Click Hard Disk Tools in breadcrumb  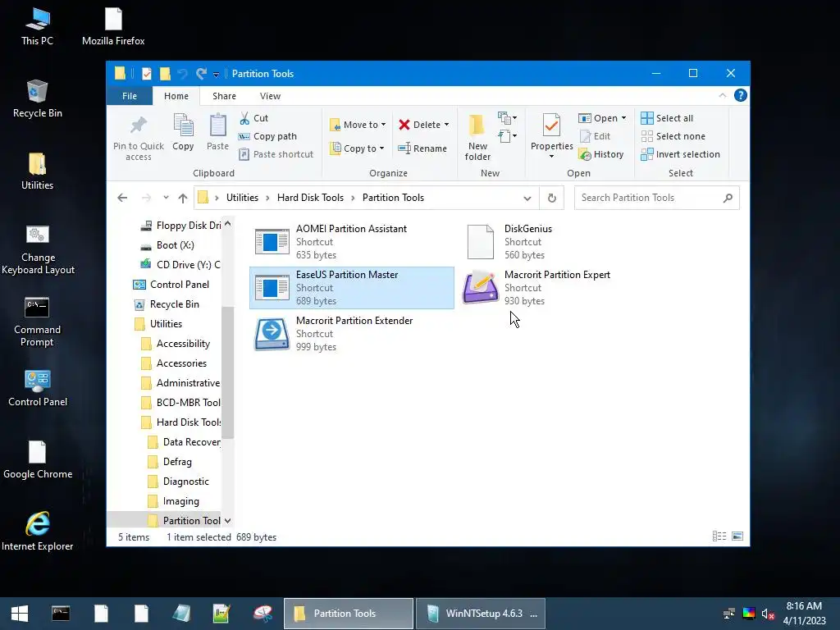click(310, 198)
